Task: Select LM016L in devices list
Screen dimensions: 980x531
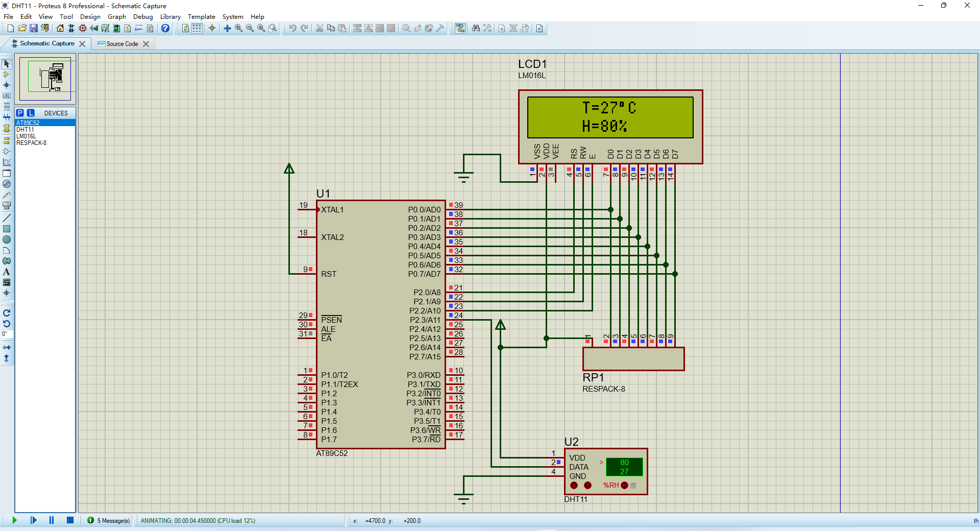Action: [x=45, y=136]
